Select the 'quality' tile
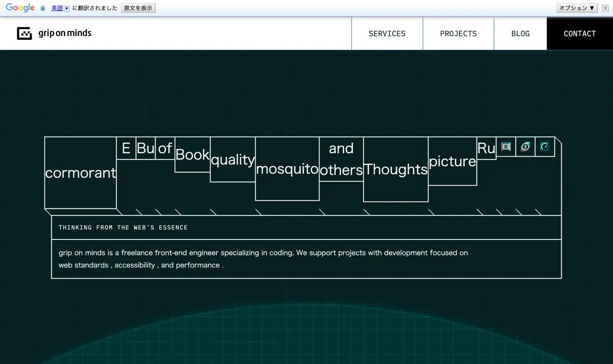 (x=232, y=159)
